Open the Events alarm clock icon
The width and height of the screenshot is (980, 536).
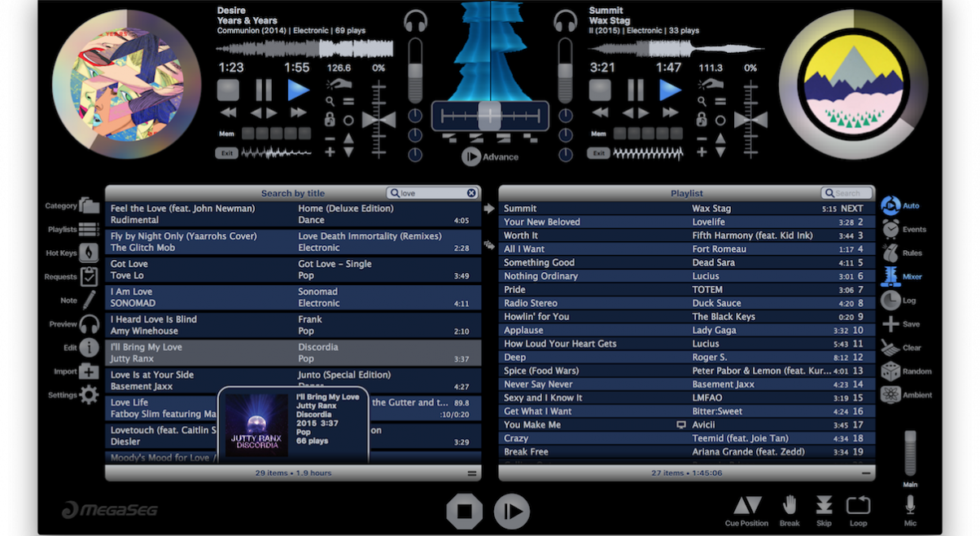pyautogui.click(x=890, y=230)
